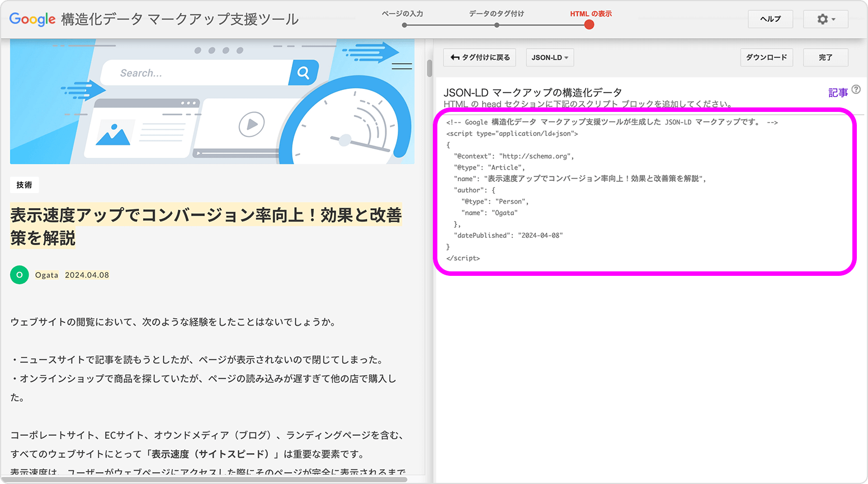Go back with タグ付けに戻る button
The image size is (868, 484).
tap(480, 58)
